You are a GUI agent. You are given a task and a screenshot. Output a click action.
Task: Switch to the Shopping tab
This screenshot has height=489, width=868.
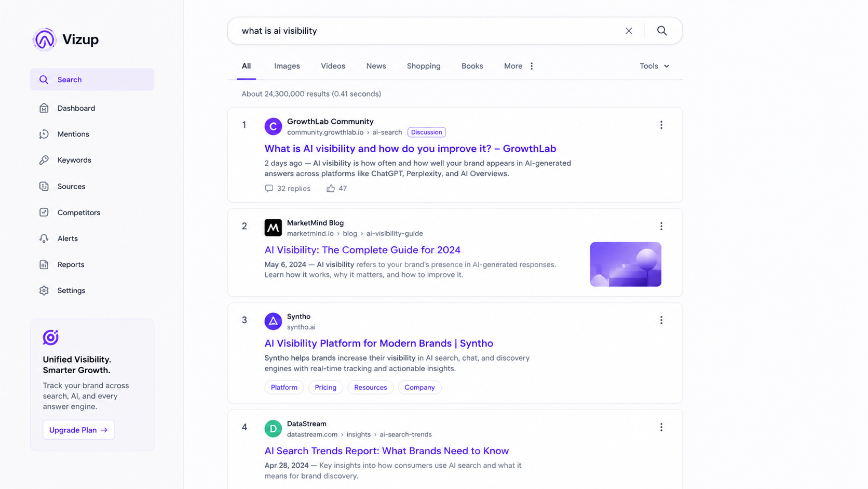[x=424, y=66]
